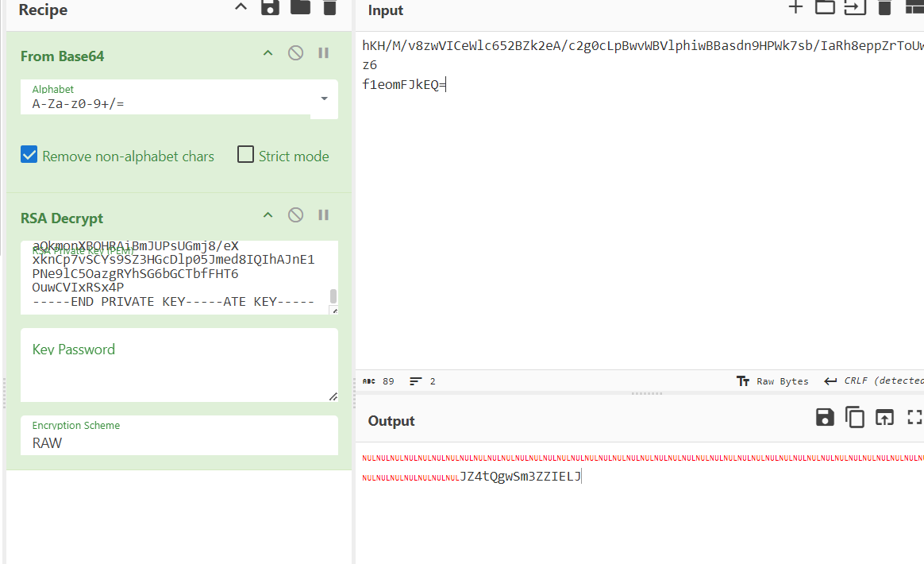Replace input with output icon

tap(884, 417)
